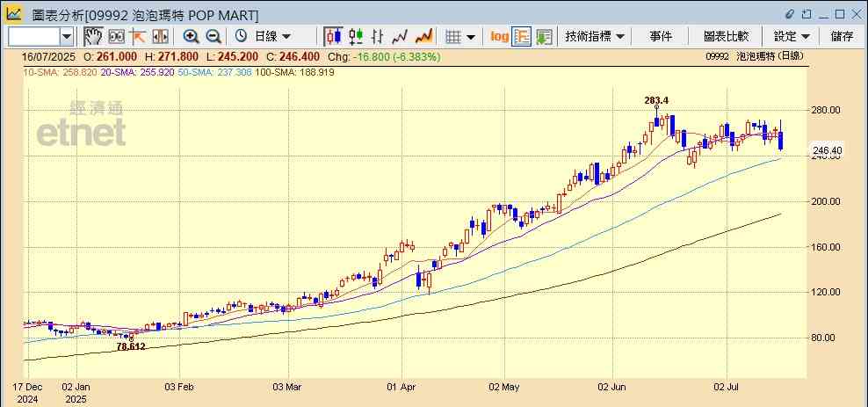The width and height of the screenshot is (868, 407).
Task: Click the 280.00 price axis label
Action: click(827, 110)
